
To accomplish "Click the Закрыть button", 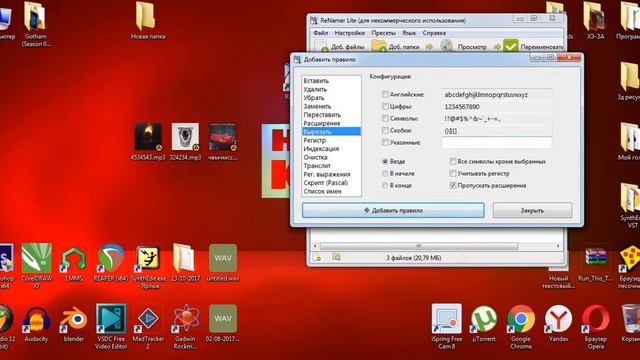I will tap(532, 210).
